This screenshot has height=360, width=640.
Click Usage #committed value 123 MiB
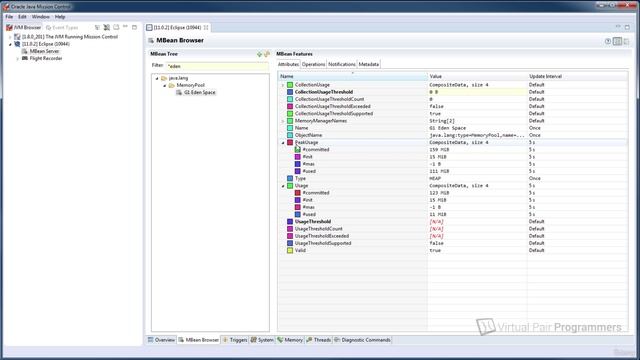[439, 193]
